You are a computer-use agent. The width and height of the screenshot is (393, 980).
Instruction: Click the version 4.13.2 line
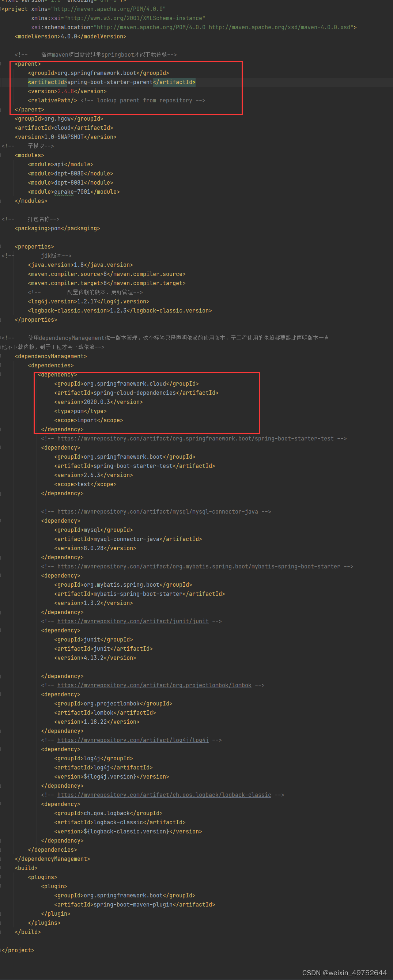pyautogui.click(x=95, y=657)
